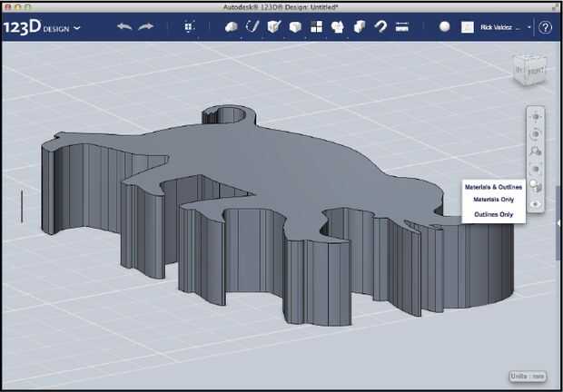Image resolution: width=563 pixels, height=392 pixels.
Task: Open the Primitives tool menu
Action: [231, 27]
